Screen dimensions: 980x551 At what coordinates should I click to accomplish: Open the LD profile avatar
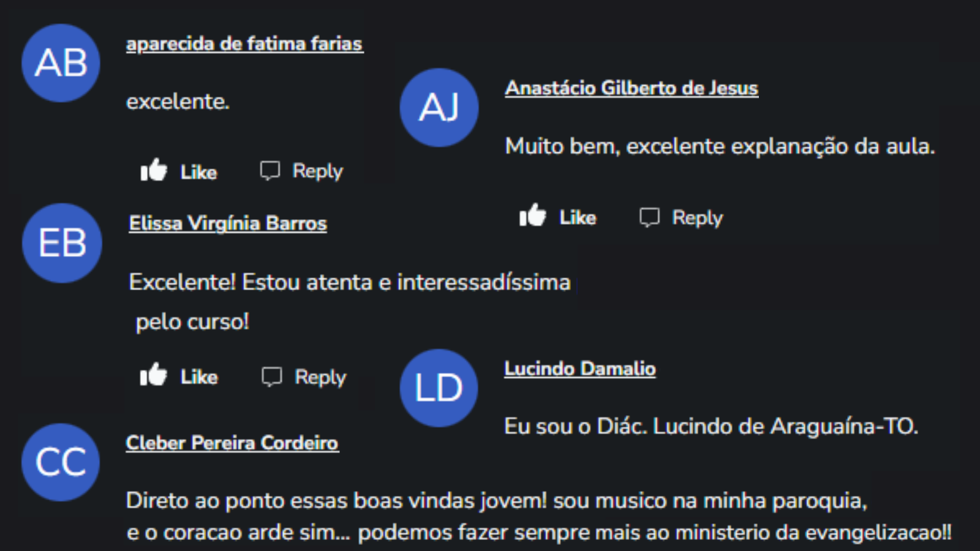[439, 388]
